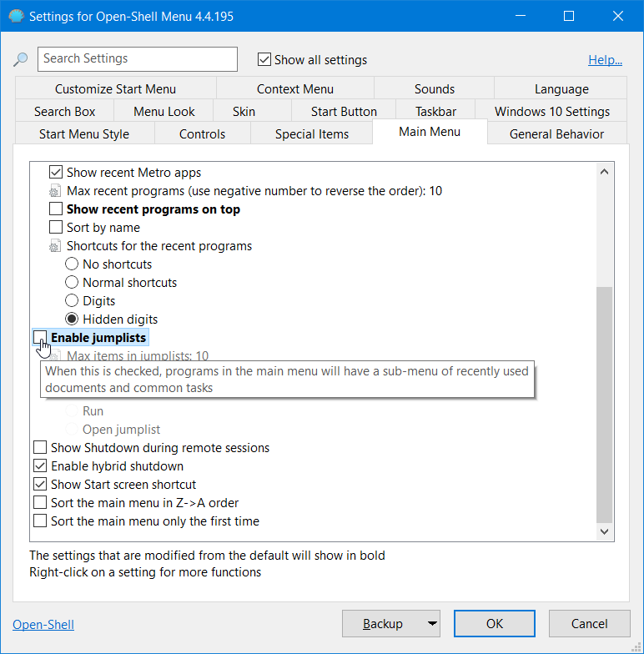Open the General Behavior tab

[x=557, y=133]
